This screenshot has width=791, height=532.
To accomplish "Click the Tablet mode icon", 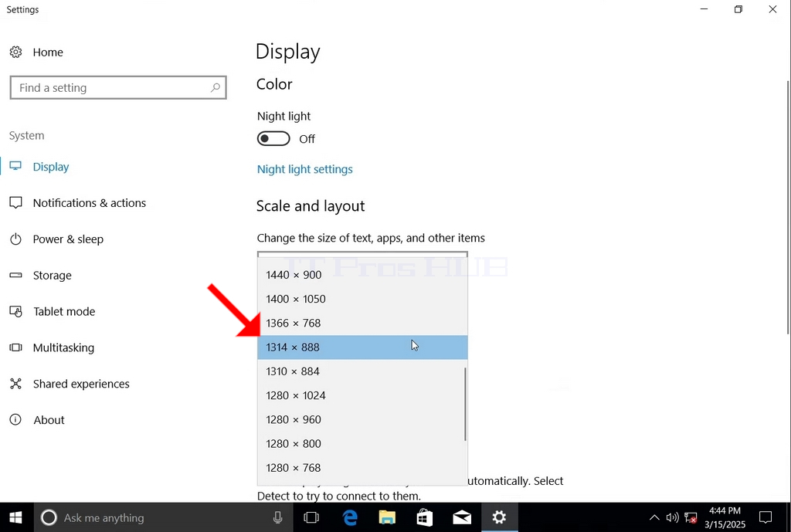I will (15, 312).
